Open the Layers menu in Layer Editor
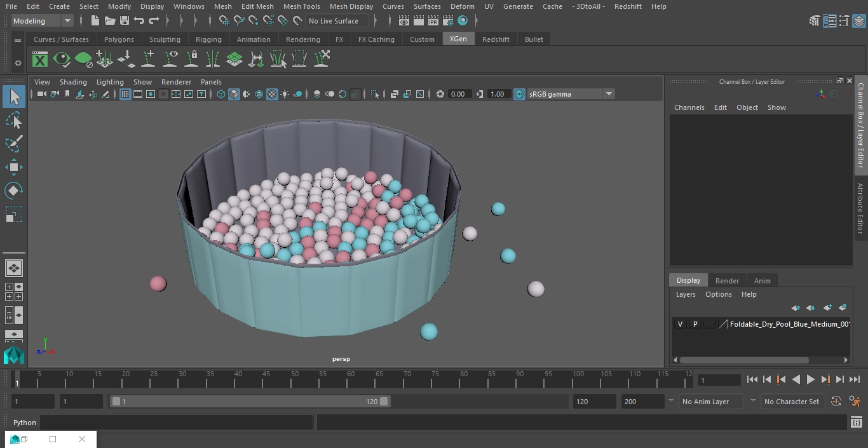The height and width of the screenshot is (448, 868). (685, 294)
